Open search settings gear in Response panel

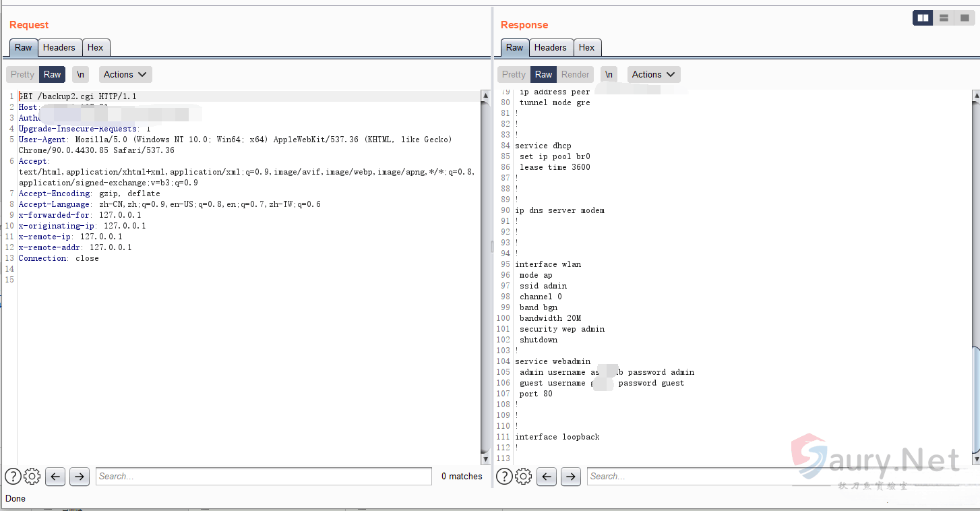pyautogui.click(x=524, y=477)
